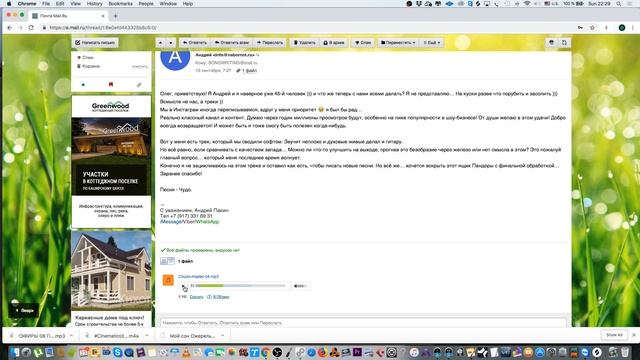Go back in Chrome navigation

(9, 27)
